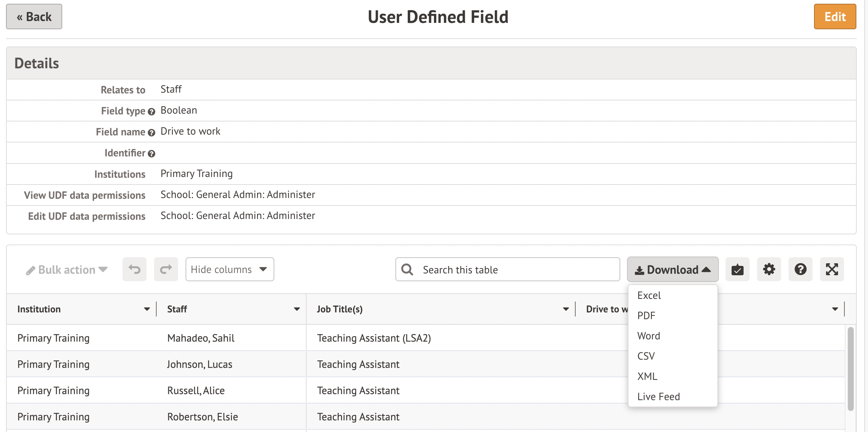Open the Hide columns dropdown
Image resolution: width=868 pixels, height=432 pixels.
[229, 269]
